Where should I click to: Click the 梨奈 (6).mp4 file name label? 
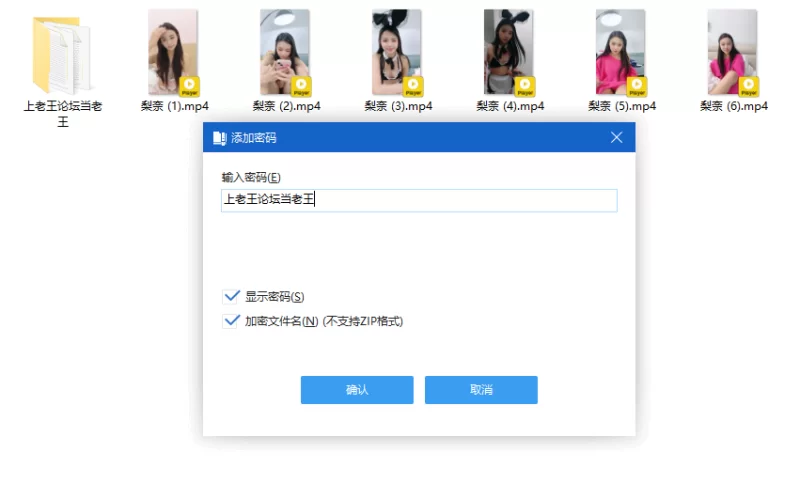(x=734, y=106)
